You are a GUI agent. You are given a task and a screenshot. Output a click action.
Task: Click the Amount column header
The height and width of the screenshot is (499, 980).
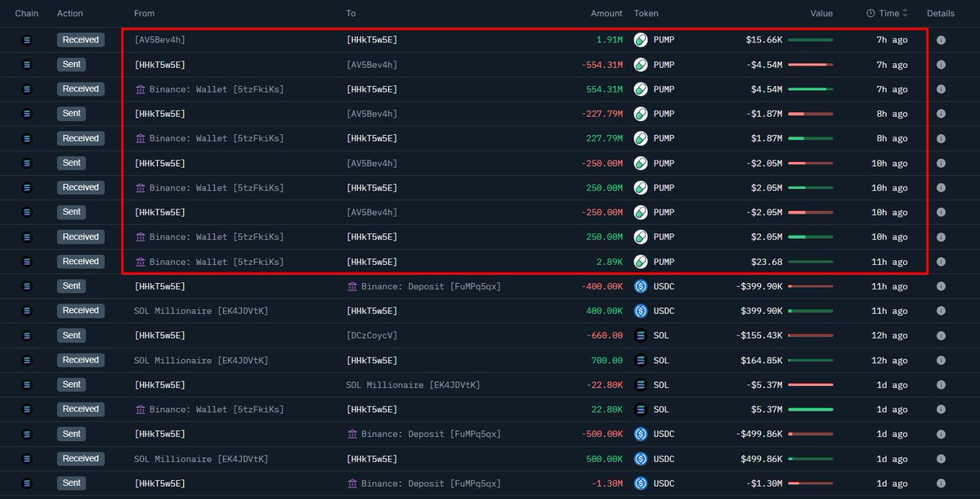(x=606, y=13)
